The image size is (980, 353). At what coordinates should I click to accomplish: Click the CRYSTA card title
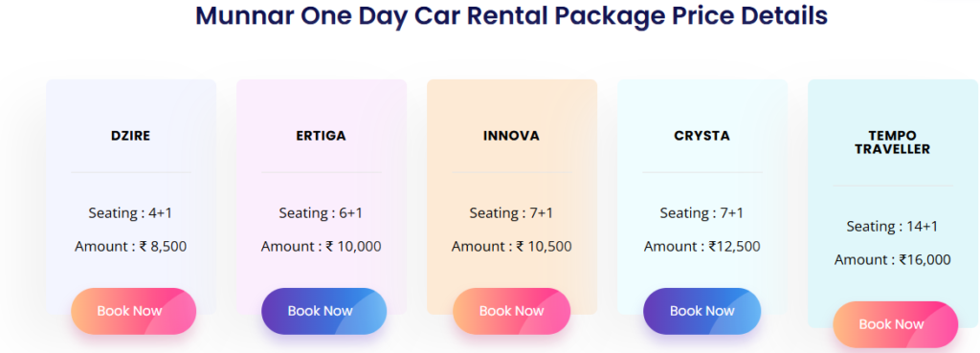702,136
